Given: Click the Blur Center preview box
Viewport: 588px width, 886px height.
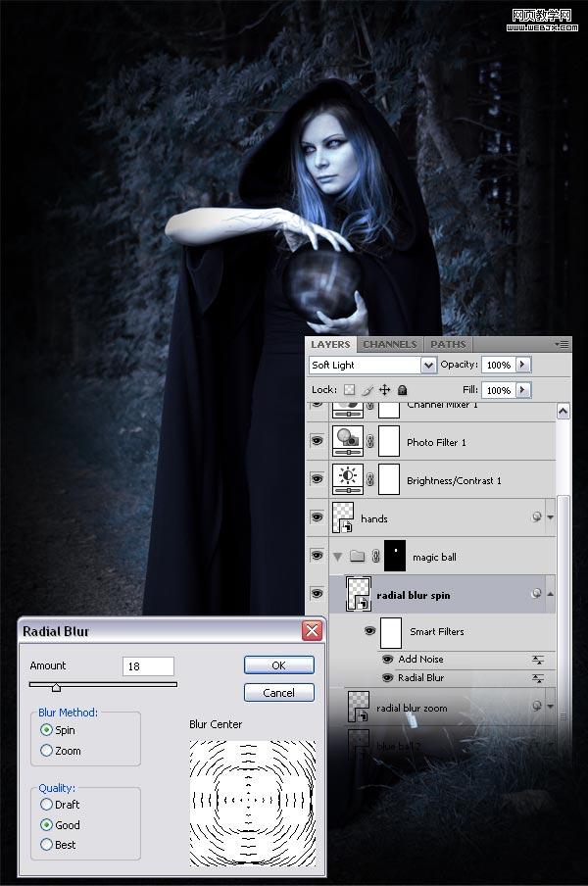Looking at the screenshot, I should (253, 804).
